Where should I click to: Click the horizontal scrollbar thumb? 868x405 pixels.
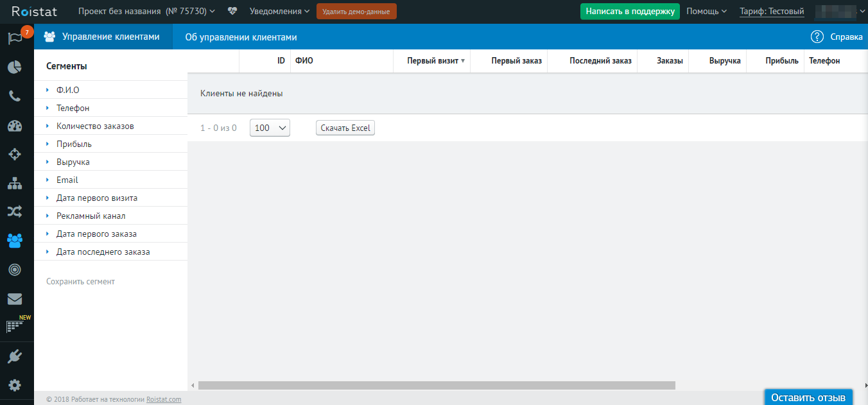[437, 385]
